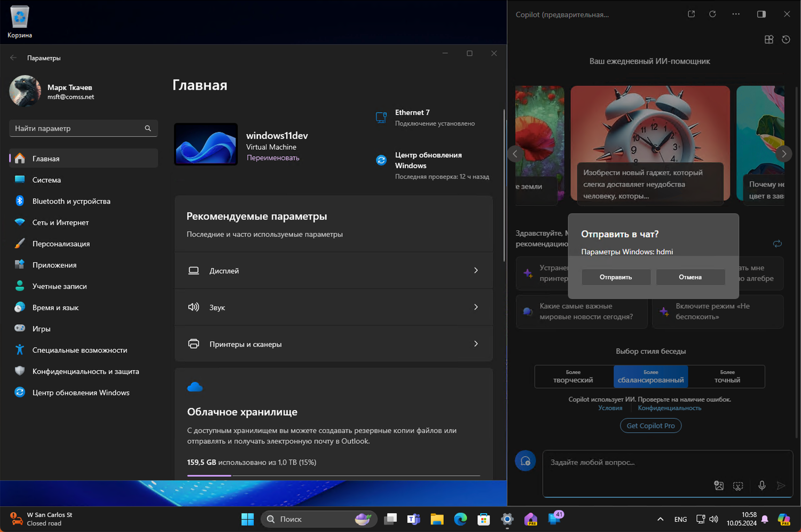Show previous Copilot carousel card
Viewport: 801px width, 532px height.
pos(515,154)
